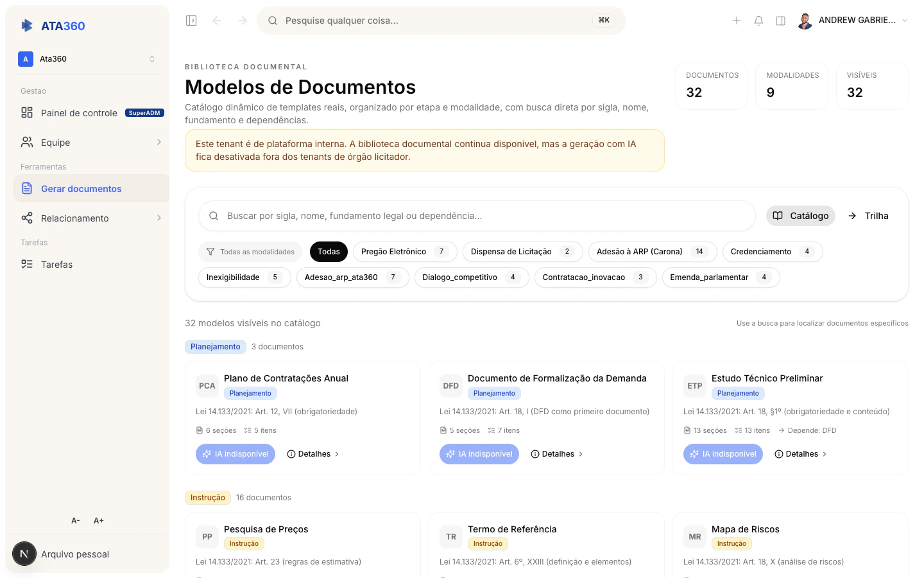Screen dimensions: 924x578
Task: Toggle the Inexigibilidade filter
Action: coord(244,277)
